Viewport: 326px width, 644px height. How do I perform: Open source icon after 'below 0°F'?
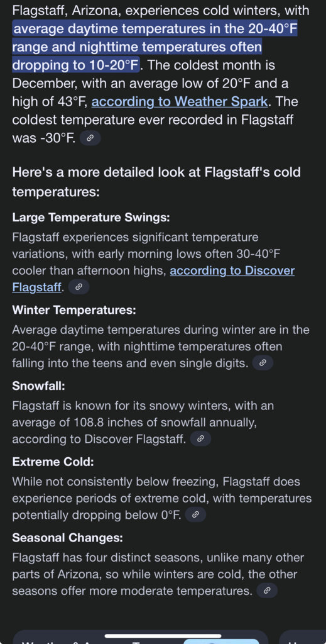195,514
